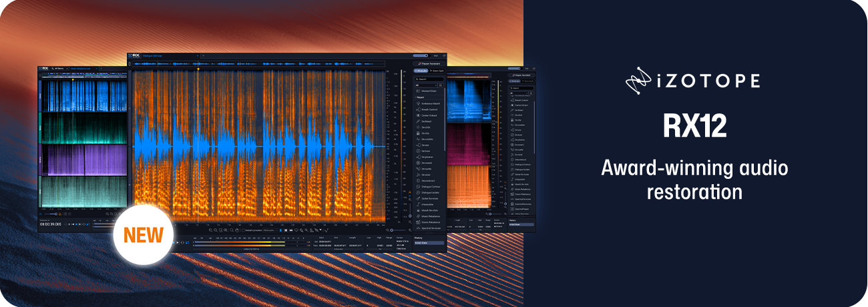868x307 pixels.
Task: Select the Center Extract module
Action: point(428,115)
